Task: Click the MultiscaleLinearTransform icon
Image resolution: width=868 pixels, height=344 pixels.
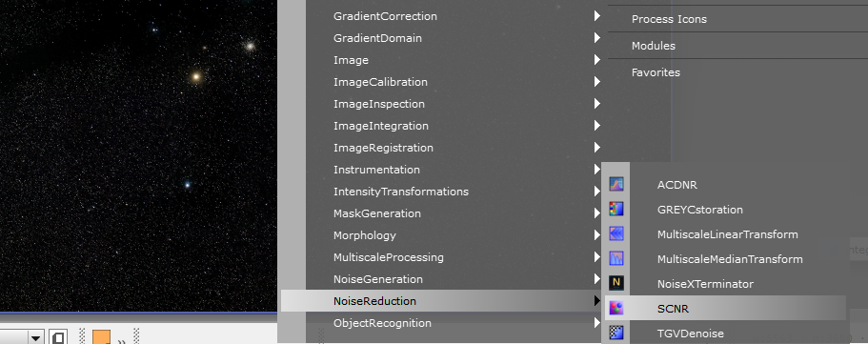Action: 616,233
